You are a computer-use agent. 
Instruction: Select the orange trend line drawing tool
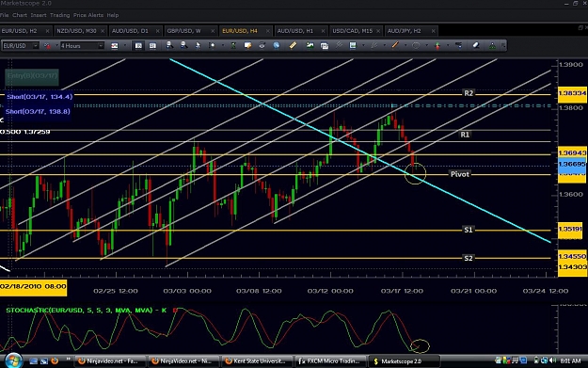pos(395,45)
